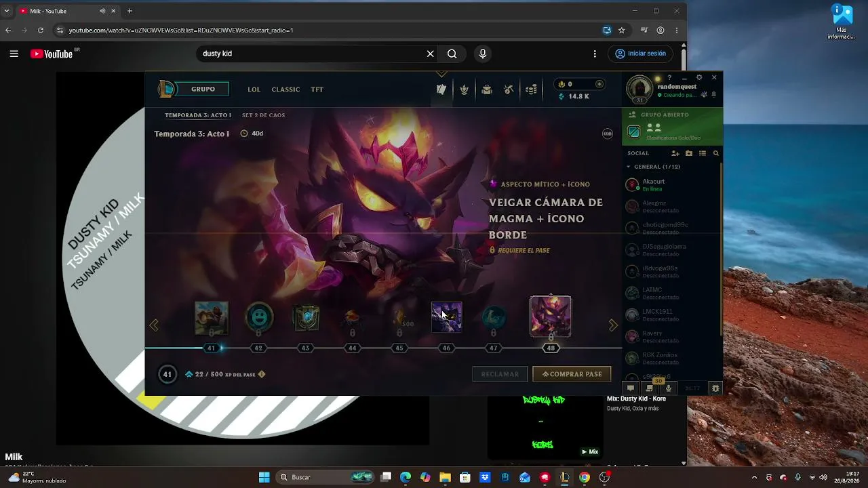868x488 pixels.
Task: Open the chat bubble icon in social footer
Action: 631,388
